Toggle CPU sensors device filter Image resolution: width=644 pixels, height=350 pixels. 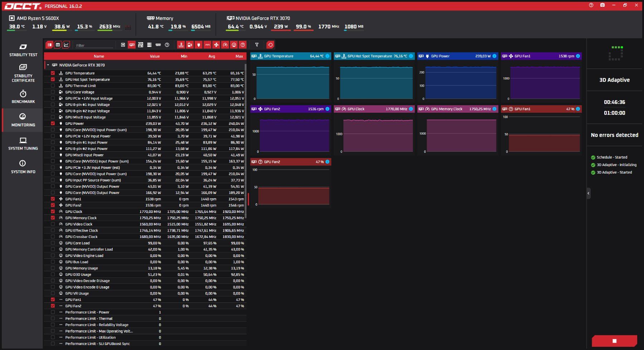(123, 45)
